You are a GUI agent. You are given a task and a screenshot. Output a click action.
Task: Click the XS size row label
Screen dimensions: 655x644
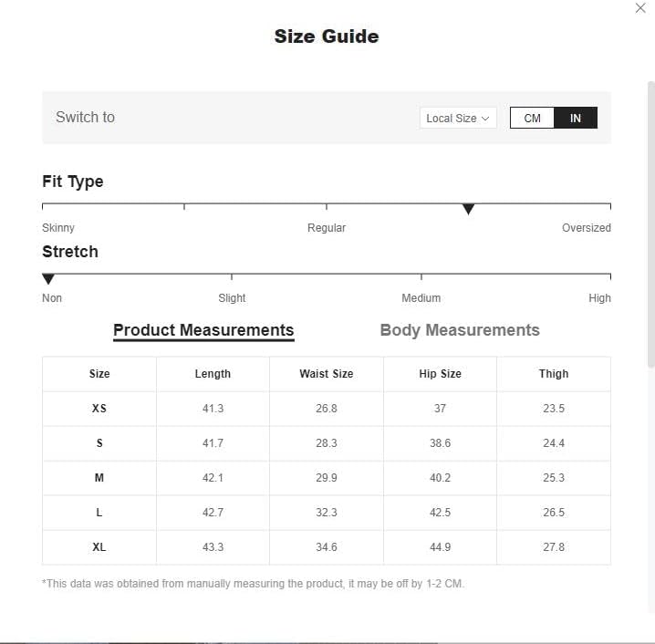(99, 408)
